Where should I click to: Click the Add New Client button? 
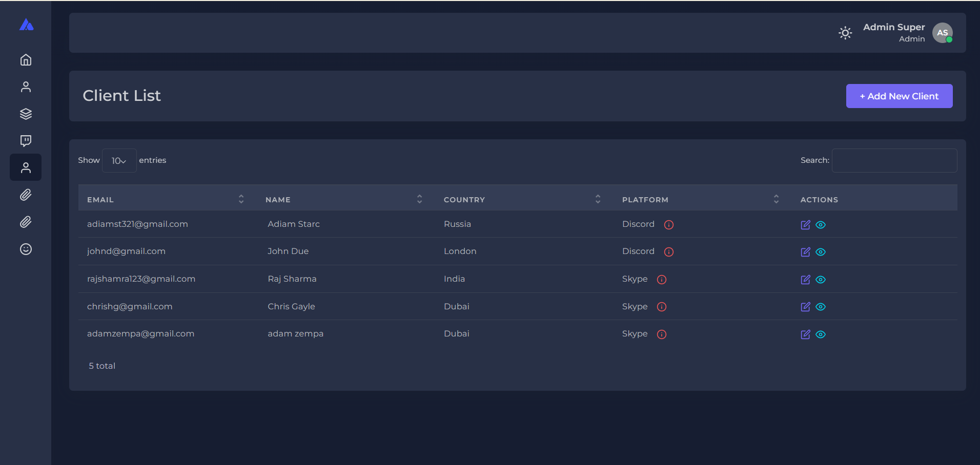click(899, 96)
